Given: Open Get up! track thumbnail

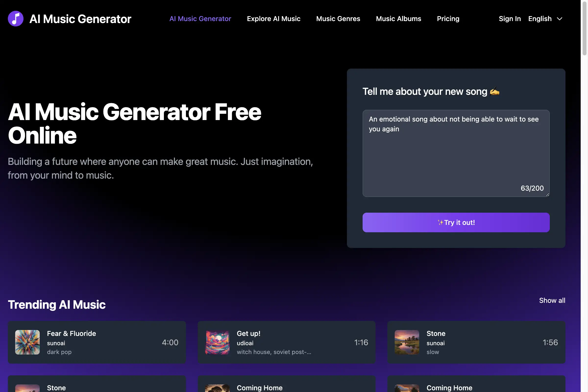Looking at the screenshot, I should pyautogui.click(x=218, y=342).
